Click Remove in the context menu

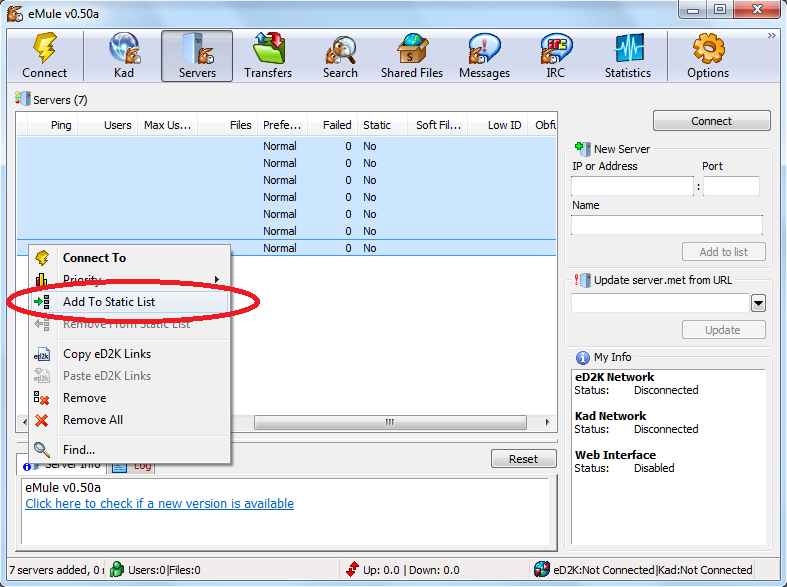coord(130,398)
